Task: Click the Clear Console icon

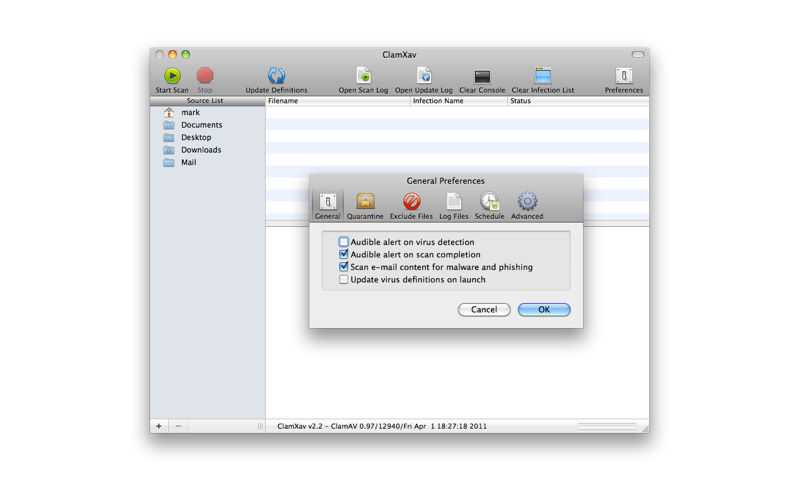Action: (482, 77)
